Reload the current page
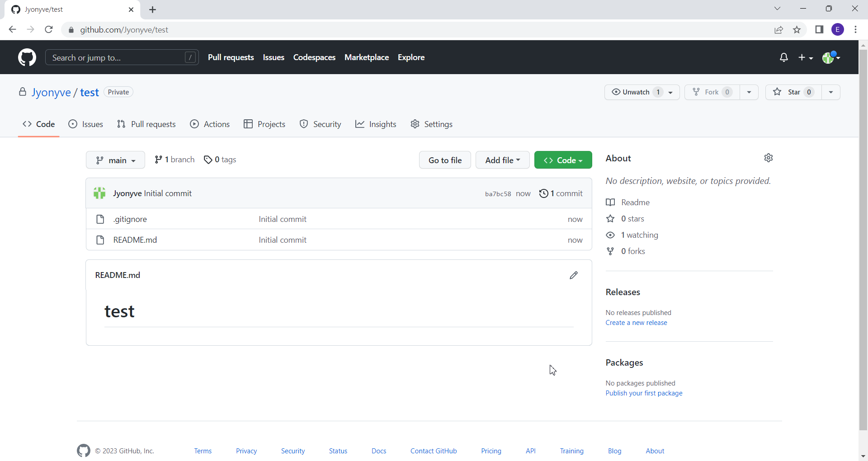 [49, 30]
